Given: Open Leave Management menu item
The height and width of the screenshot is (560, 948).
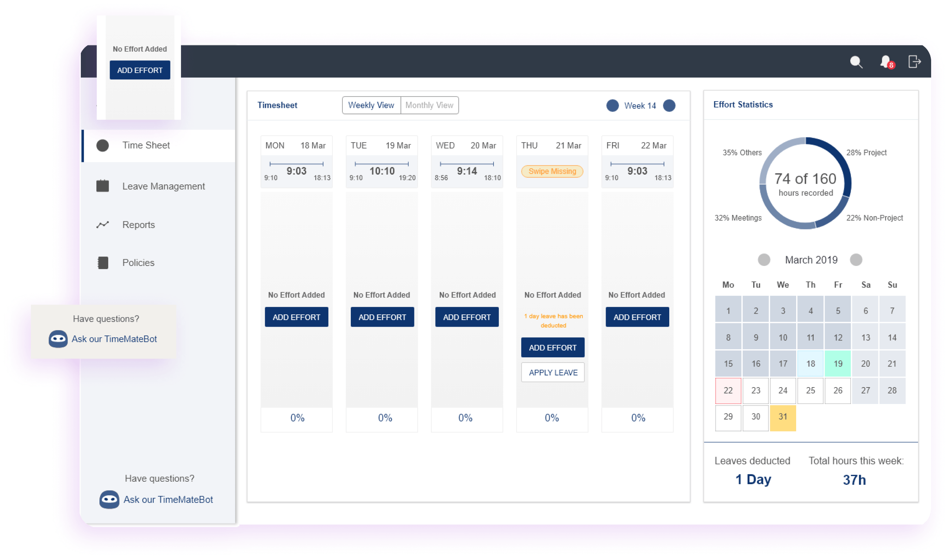Looking at the screenshot, I should [163, 186].
